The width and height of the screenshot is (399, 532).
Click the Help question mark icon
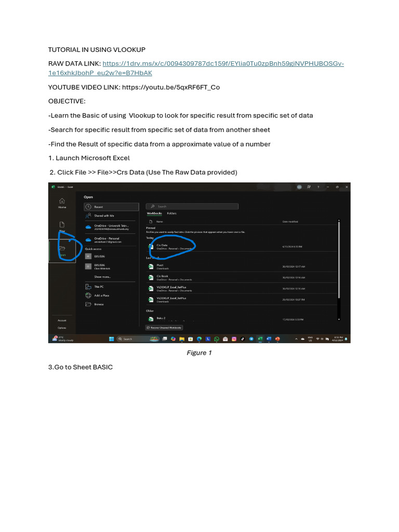click(x=318, y=187)
